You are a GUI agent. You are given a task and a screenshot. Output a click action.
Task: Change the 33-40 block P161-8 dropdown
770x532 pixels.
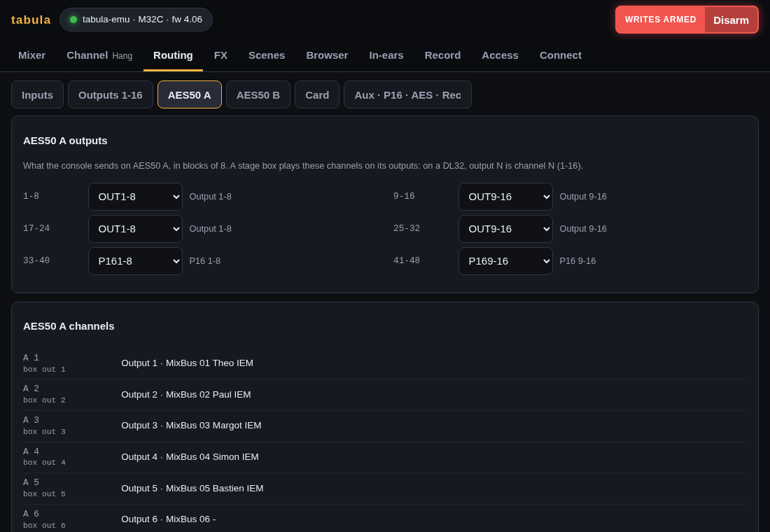click(x=135, y=261)
